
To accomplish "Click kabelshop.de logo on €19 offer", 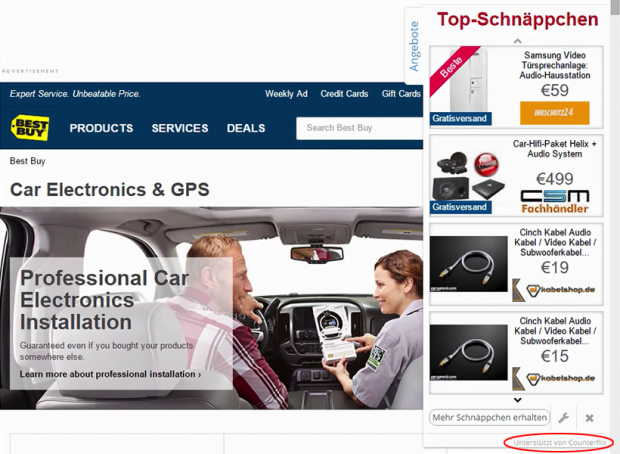I will tap(554, 290).
